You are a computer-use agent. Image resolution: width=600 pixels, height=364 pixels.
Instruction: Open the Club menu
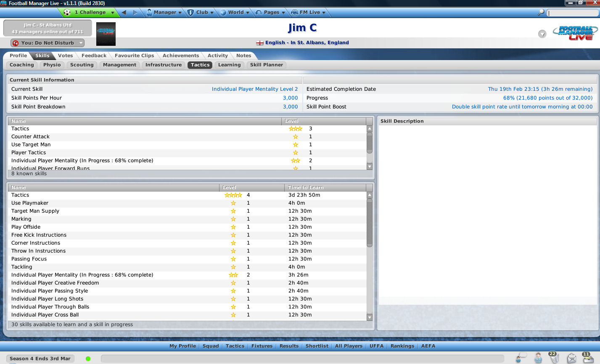pyautogui.click(x=200, y=12)
